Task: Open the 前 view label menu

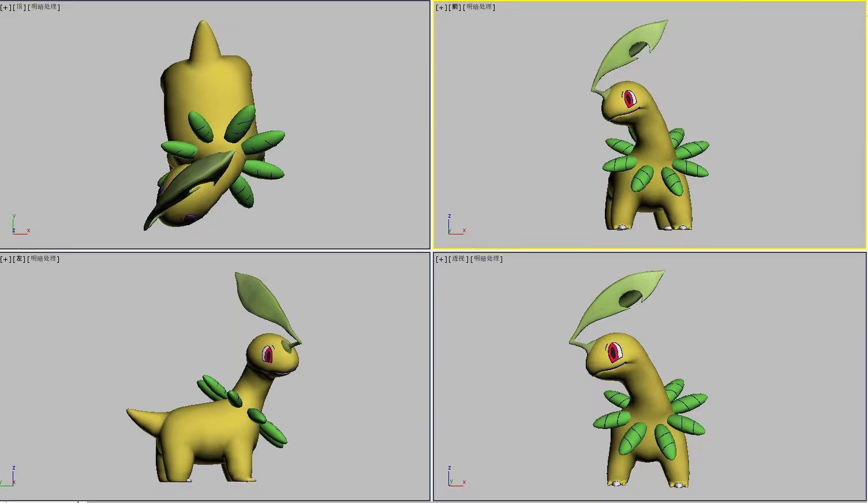Action: pyautogui.click(x=455, y=7)
